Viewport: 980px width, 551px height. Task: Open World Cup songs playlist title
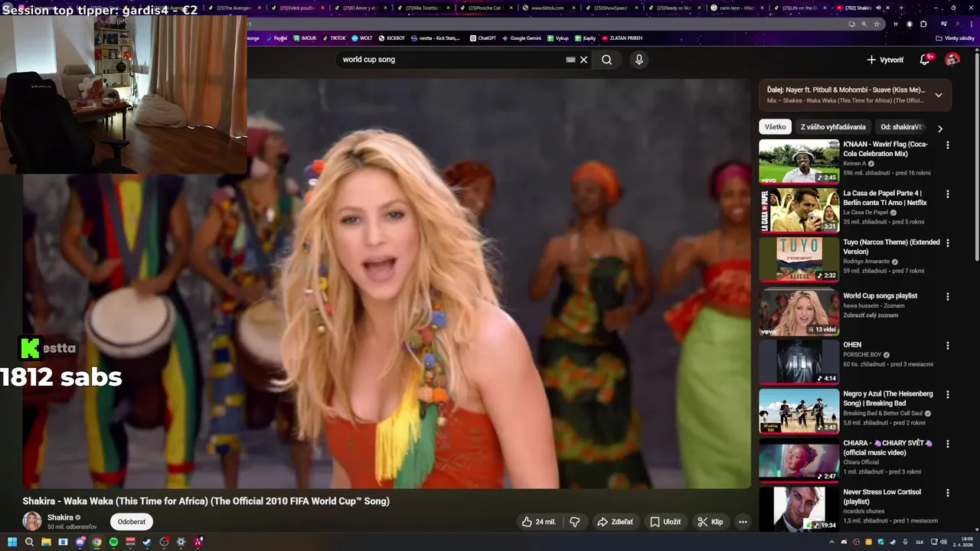coord(880,295)
